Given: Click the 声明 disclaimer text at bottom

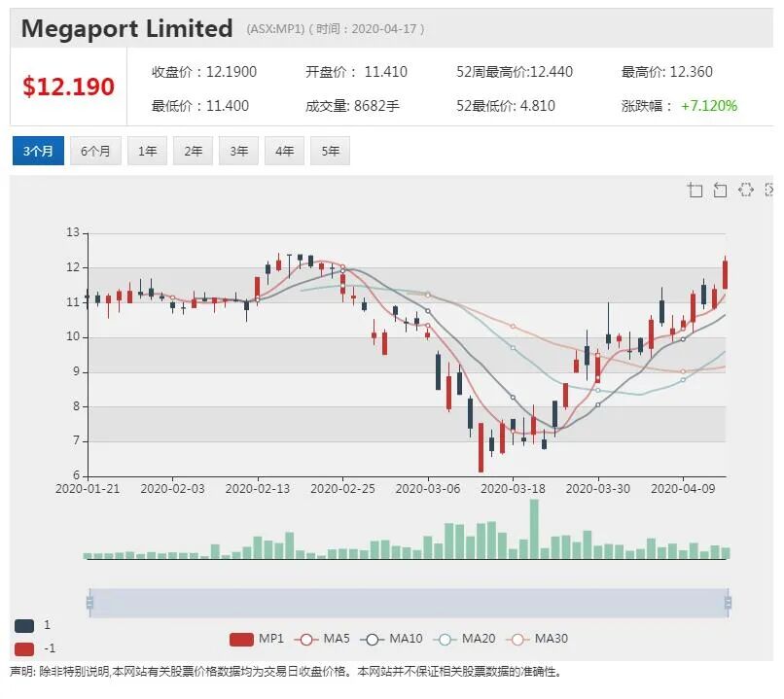Looking at the screenshot, I should click(285, 672).
